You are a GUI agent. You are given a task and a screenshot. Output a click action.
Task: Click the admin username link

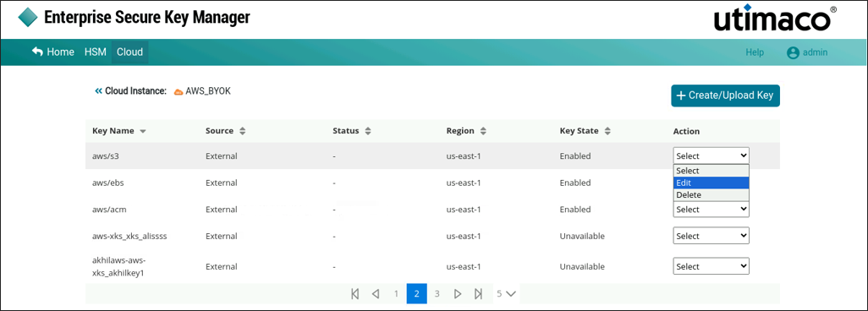(815, 52)
